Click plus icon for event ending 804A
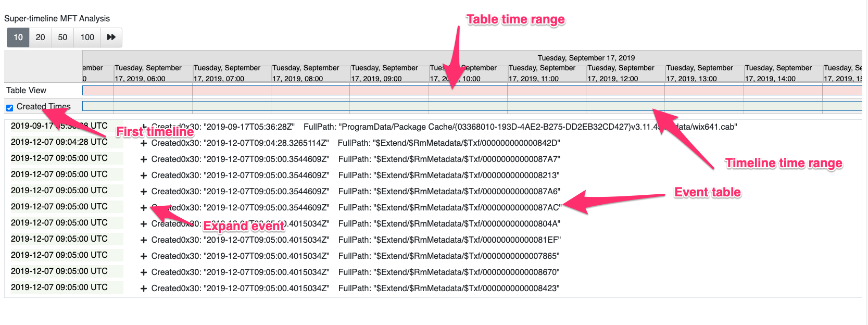The width and height of the screenshot is (868, 325). point(144,224)
